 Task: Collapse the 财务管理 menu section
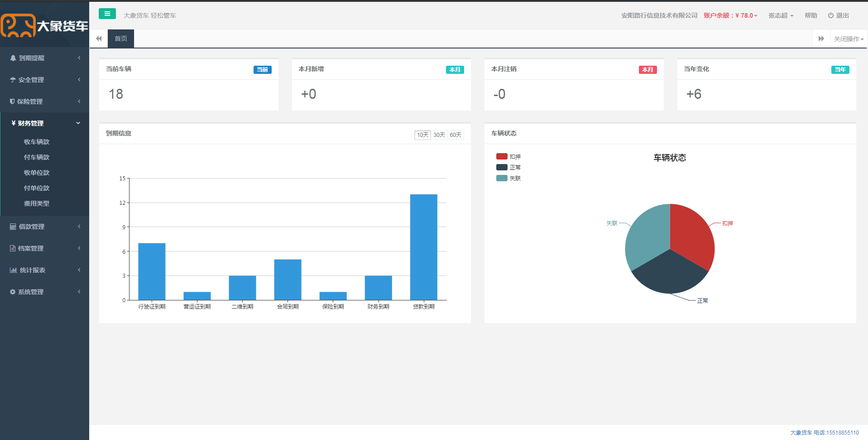pyautogui.click(x=44, y=123)
